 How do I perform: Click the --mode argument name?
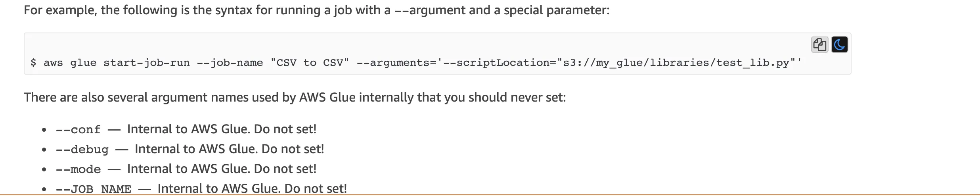click(x=78, y=169)
